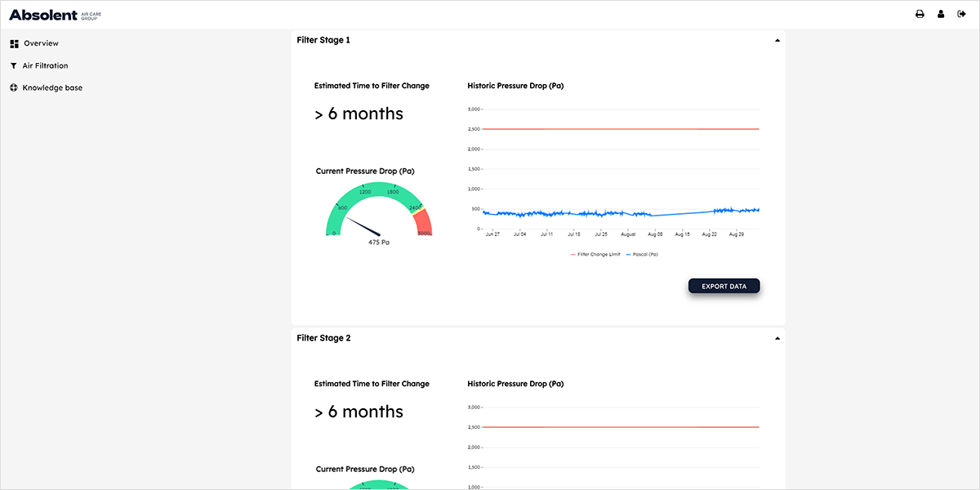Click the red Filter Change Limit line in Stage 1 chart
Screen dimensions: 980x490
pos(621,129)
